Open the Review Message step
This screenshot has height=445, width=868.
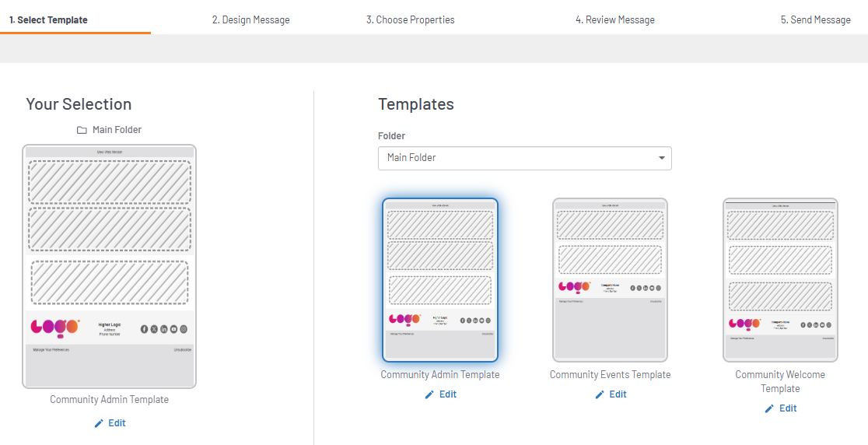coord(614,19)
